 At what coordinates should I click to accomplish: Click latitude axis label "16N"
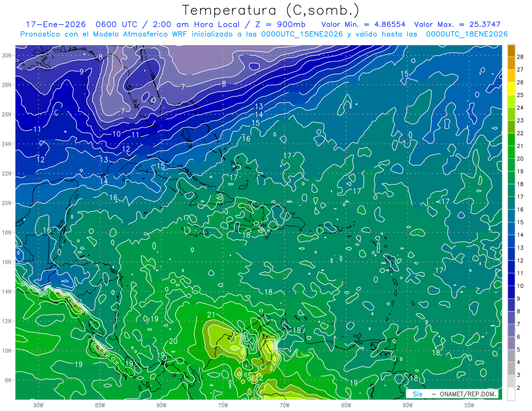coord(6,262)
